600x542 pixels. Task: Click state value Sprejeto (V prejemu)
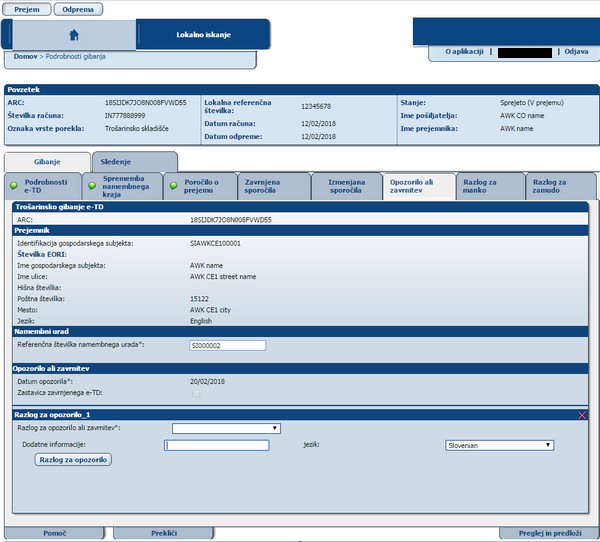pos(532,103)
